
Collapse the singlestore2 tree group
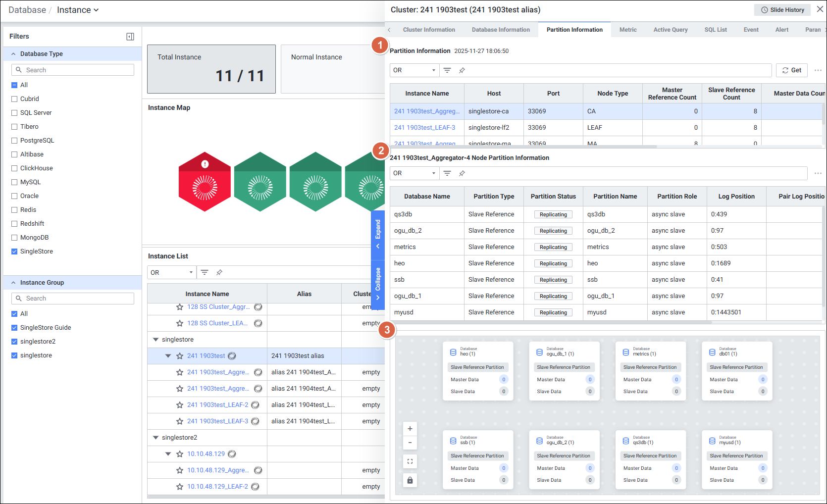[x=155, y=438]
